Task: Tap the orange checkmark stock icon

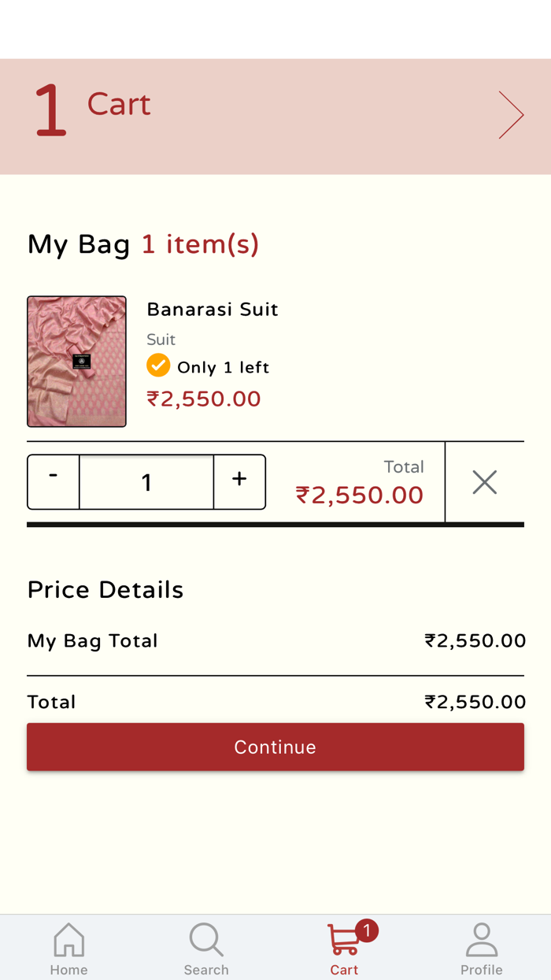Action: coord(158,366)
